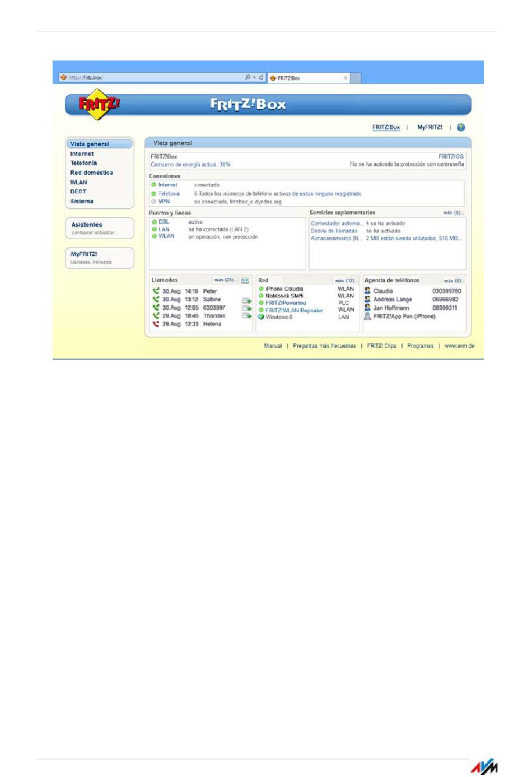The height and width of the screenshot is (777, 532).
Task: Click the call icon for Peter's 14:16 call
Action: 156,291
